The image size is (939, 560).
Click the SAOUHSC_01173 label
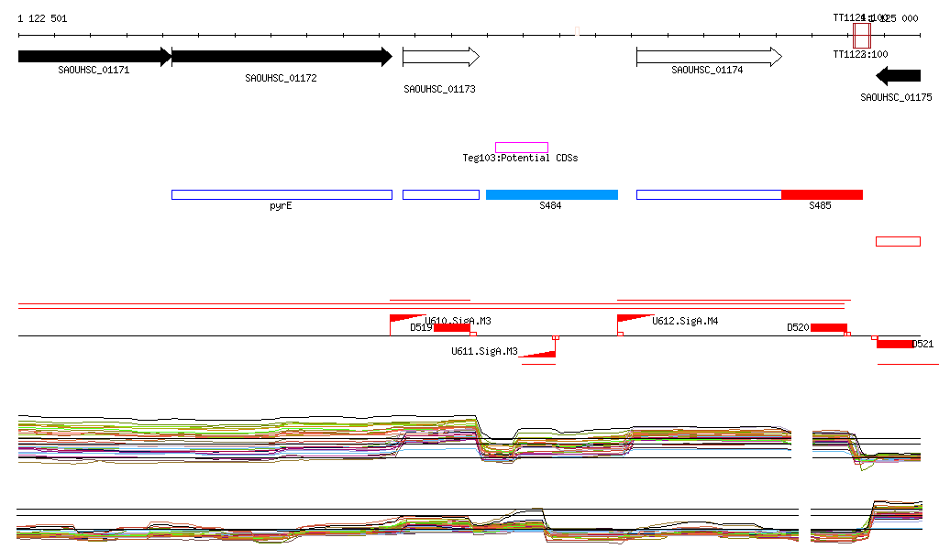point(439,89)
